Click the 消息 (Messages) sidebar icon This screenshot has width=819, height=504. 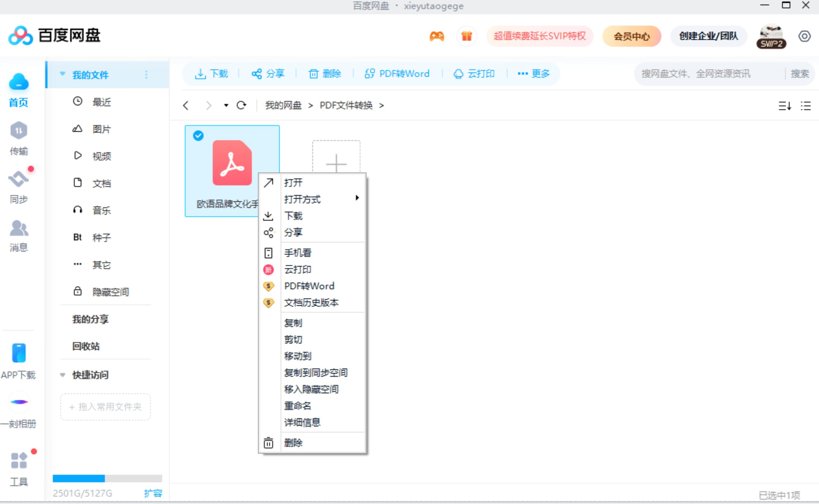point(19,228)
